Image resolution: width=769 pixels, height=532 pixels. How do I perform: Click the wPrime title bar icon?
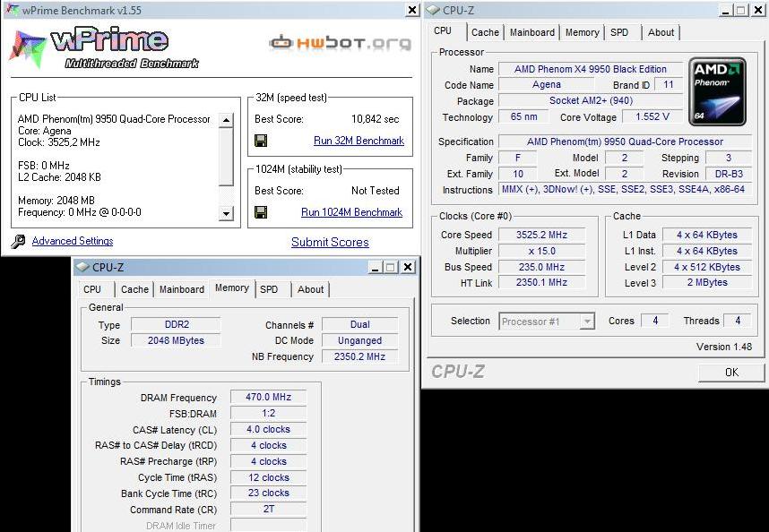coord(13,10)
